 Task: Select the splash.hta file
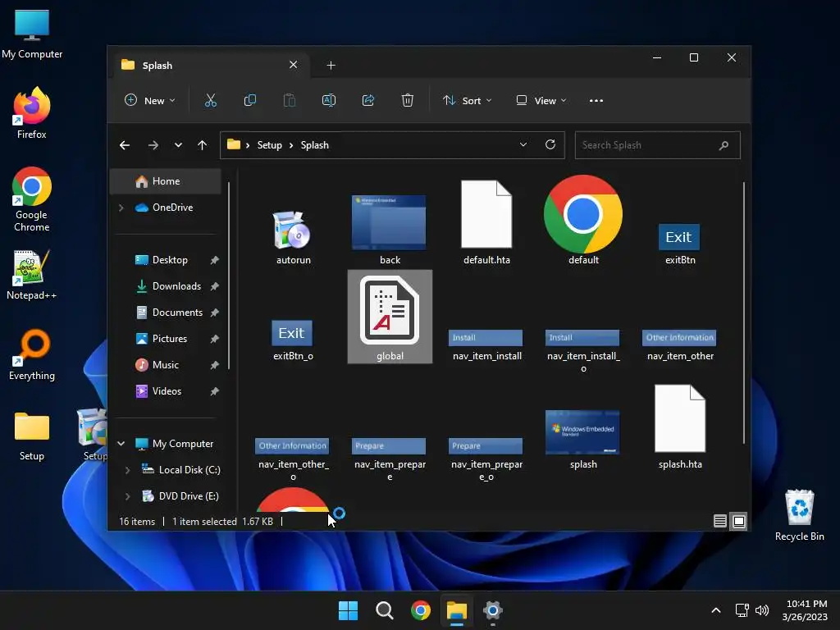tap(680, 419)
